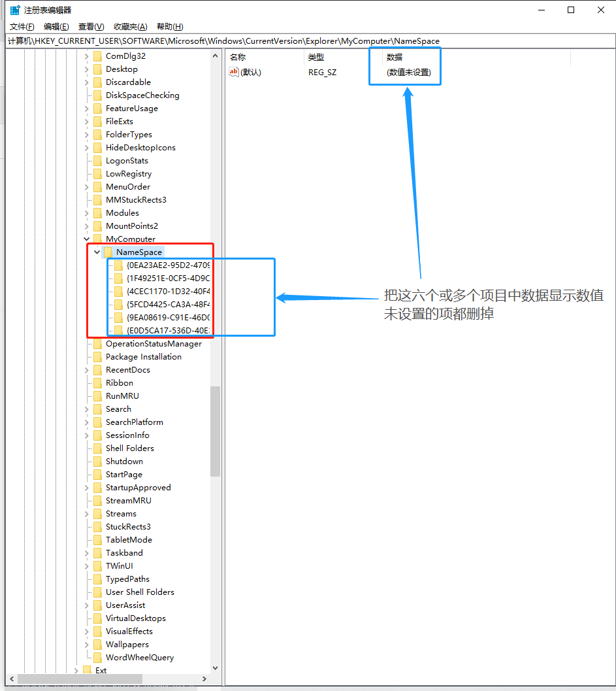
Task: Expand the RecentDocs key
Action: (87, 370)
